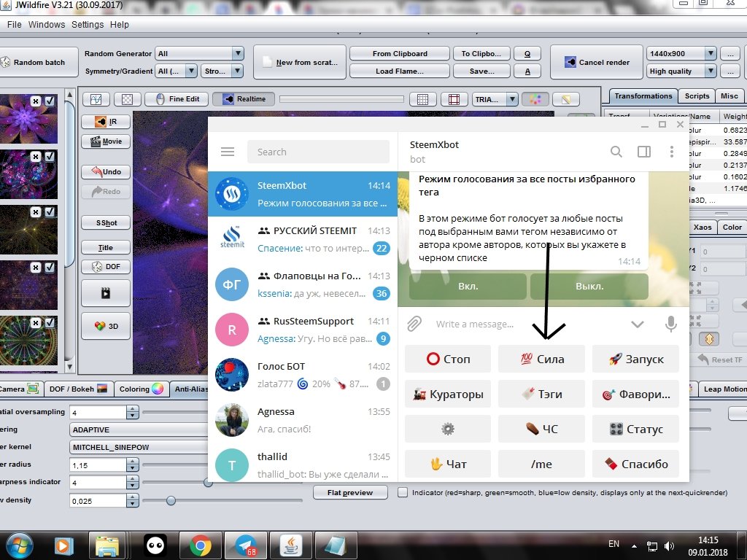
Task: Open the Windows Start menu
Action: coord(18,545)
